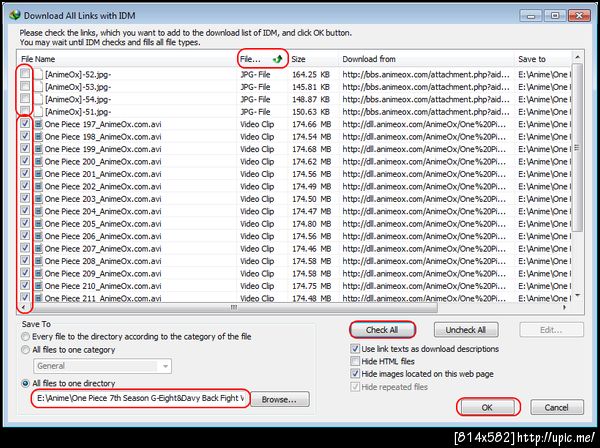The width and height of the screenshot is (600, 448).
Task: Click size cell 150.63 KB
Action: (x=311, y=112)
